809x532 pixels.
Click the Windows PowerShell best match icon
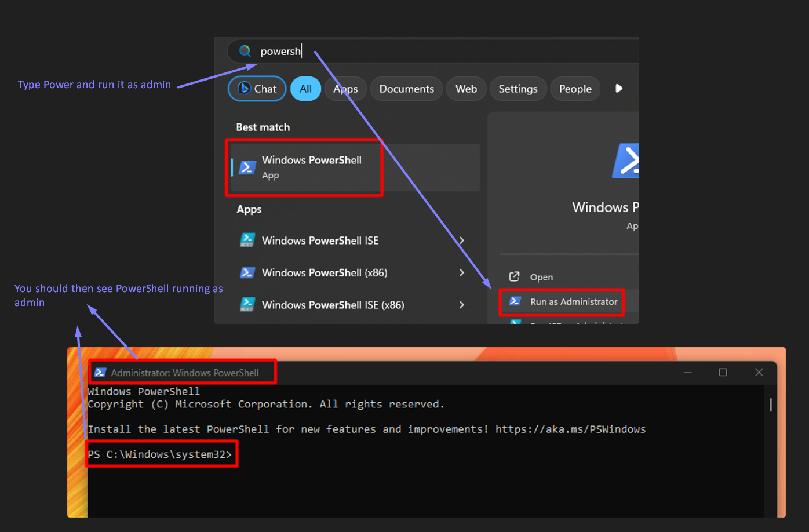pos(247,167)
